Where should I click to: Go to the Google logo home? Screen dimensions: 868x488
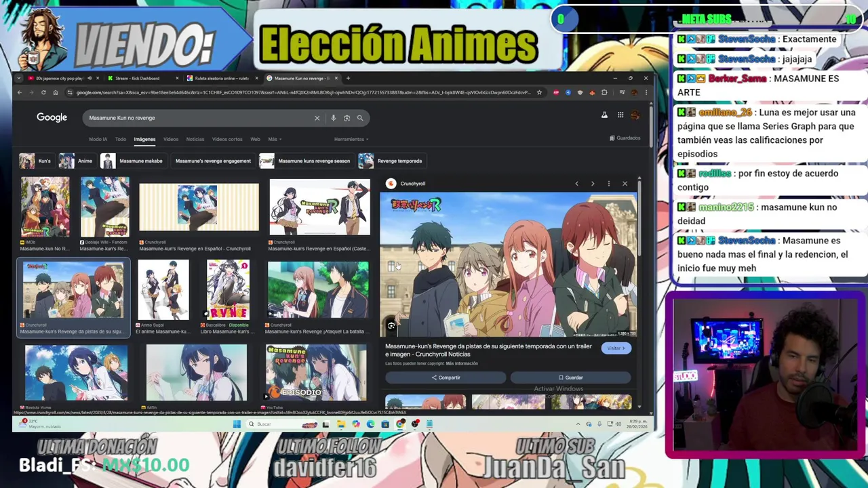pyautogui.click(x=52, y=118)
